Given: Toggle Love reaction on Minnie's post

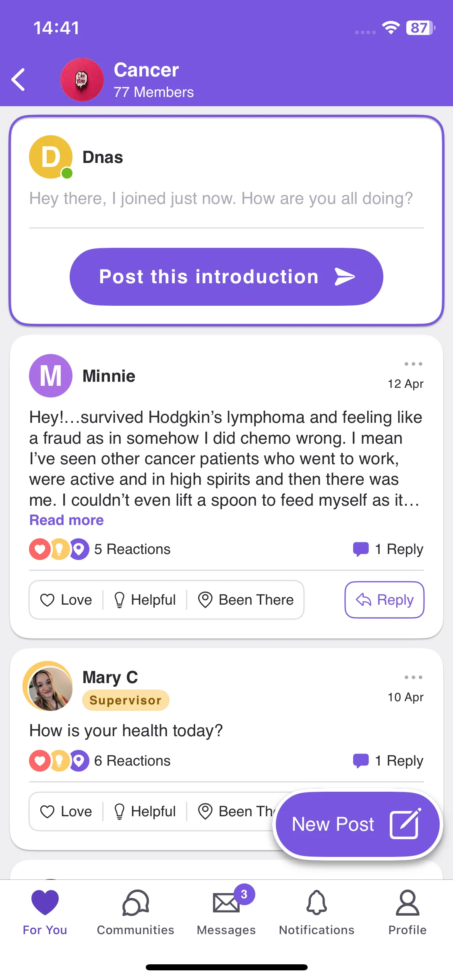Looking at the screenshot, I should [x=66, y=600].
